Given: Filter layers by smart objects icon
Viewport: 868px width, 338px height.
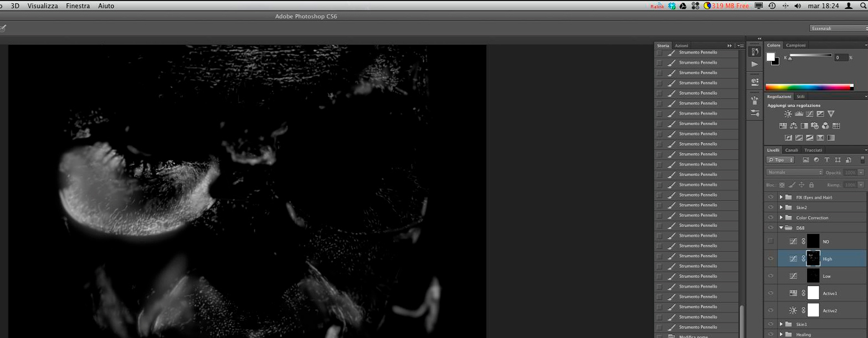Looking at the screenshot, I should (848, 159).
